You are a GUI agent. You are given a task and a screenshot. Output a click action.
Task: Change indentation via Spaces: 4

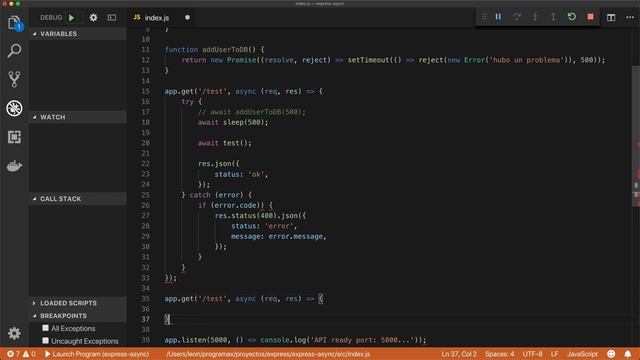click(500, 354)
